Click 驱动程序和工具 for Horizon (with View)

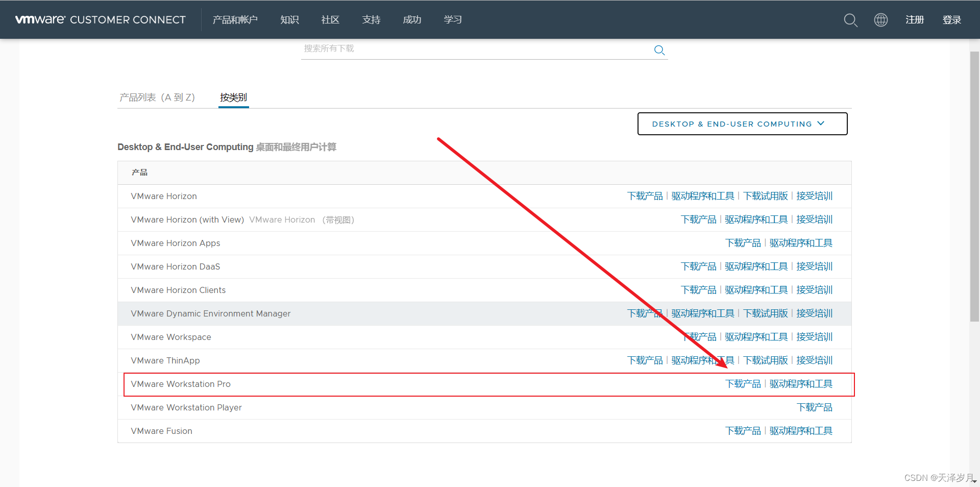tap(756, 220)
